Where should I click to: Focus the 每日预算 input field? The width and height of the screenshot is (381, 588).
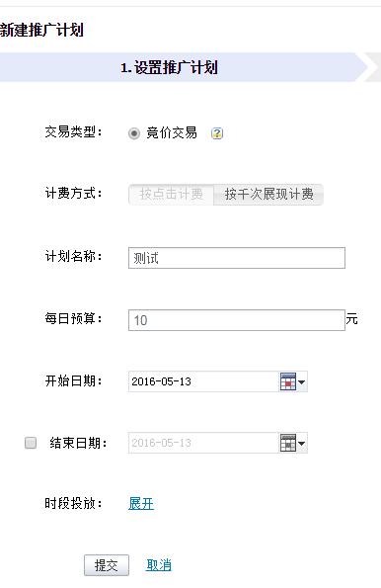tap(237, 320)
